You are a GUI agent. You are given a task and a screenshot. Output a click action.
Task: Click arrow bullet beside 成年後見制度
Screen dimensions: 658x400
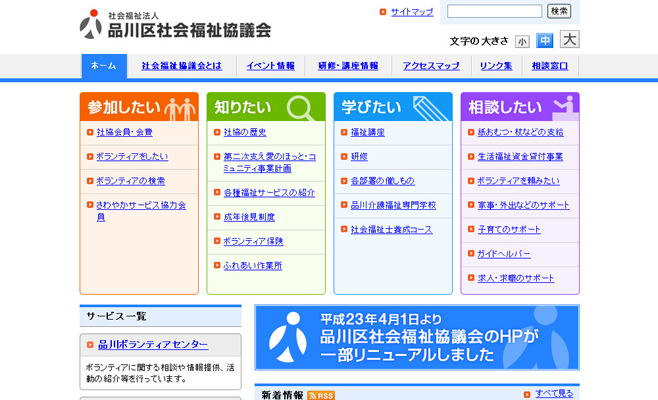tap(217, 217)
